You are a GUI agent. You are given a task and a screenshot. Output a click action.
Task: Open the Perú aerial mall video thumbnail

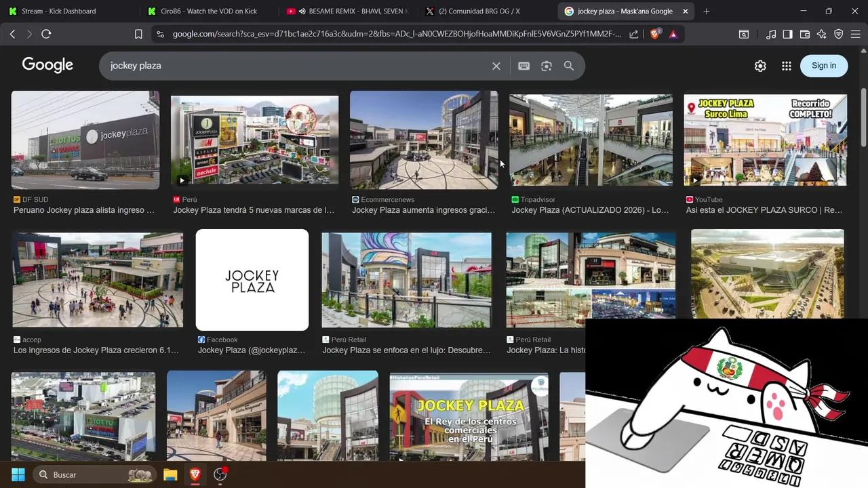pyautogui.click(x=254, y=140)
